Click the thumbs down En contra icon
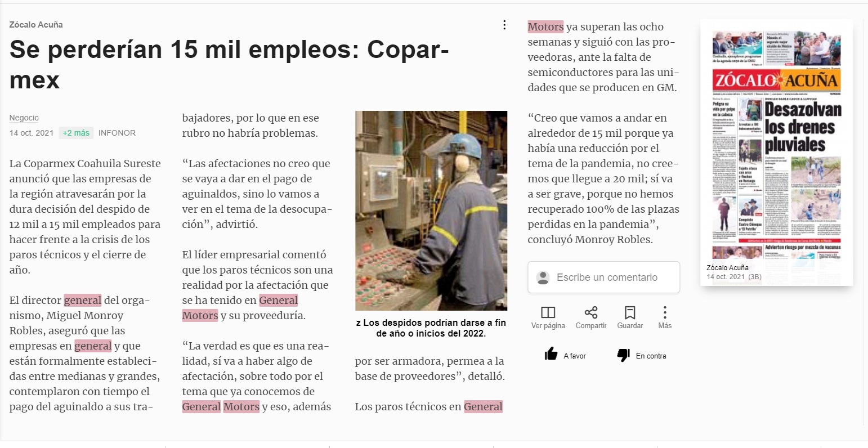868x448 pixels. 624,355
